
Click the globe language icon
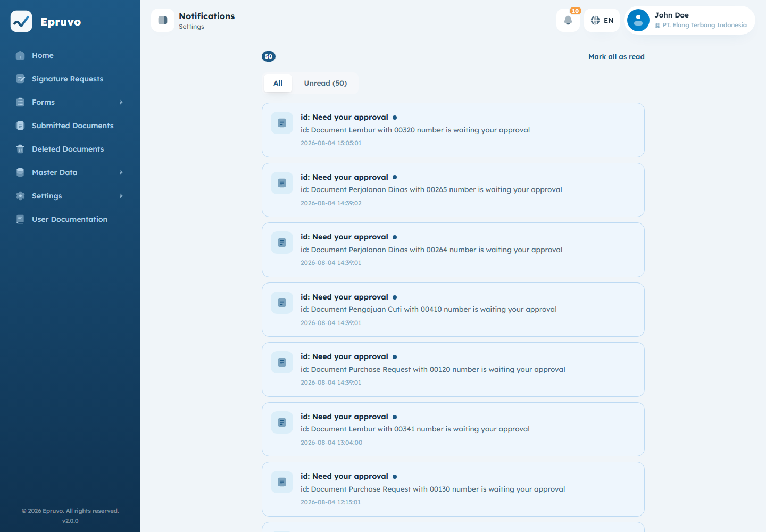[595, 20]
